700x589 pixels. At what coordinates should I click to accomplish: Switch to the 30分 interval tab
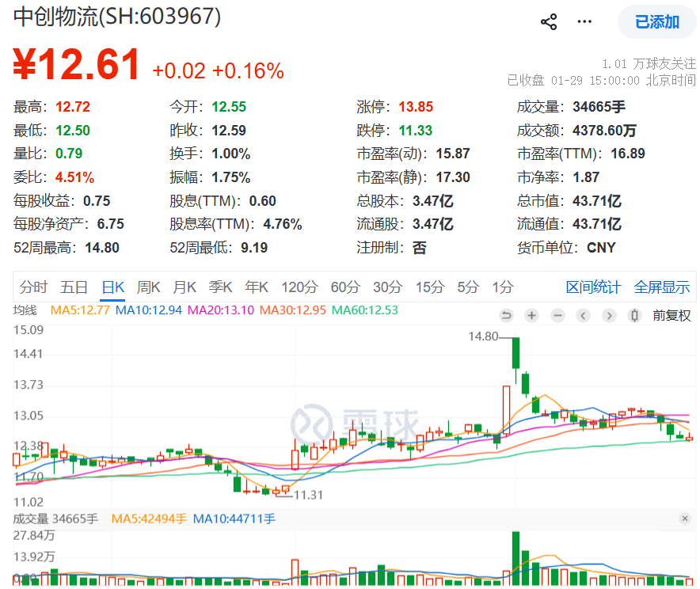(x=387, y=287)
